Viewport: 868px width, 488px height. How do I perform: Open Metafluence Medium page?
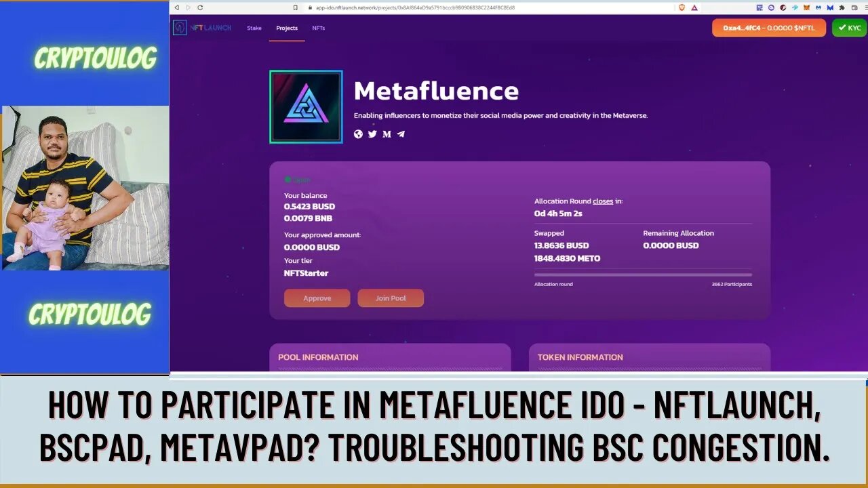pos(387,134)
